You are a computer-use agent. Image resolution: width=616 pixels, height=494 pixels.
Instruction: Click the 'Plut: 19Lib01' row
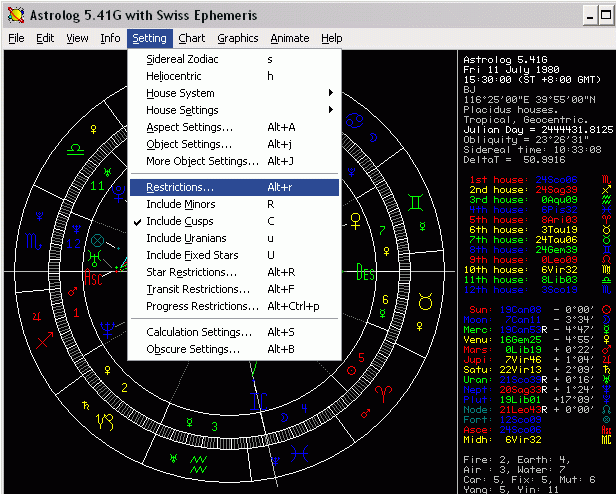point(539,400)
